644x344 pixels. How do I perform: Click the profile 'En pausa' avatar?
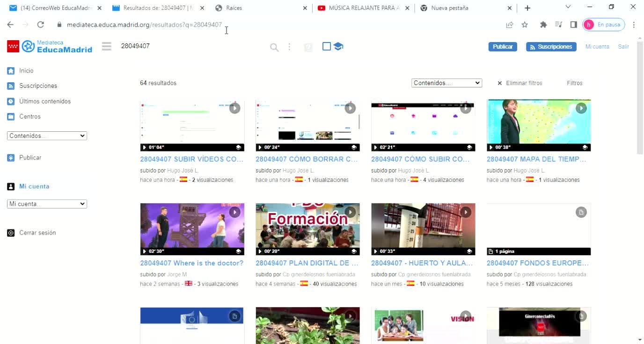(x=603, y=25)
